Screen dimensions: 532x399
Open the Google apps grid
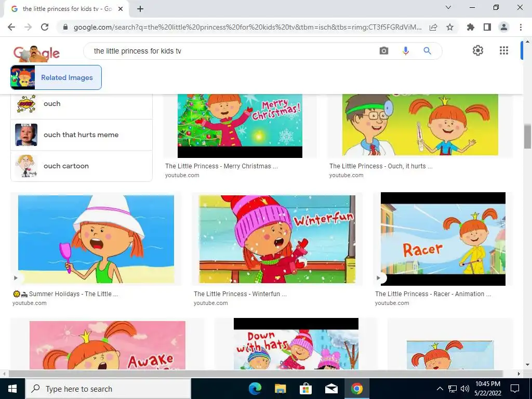(504, 50)
